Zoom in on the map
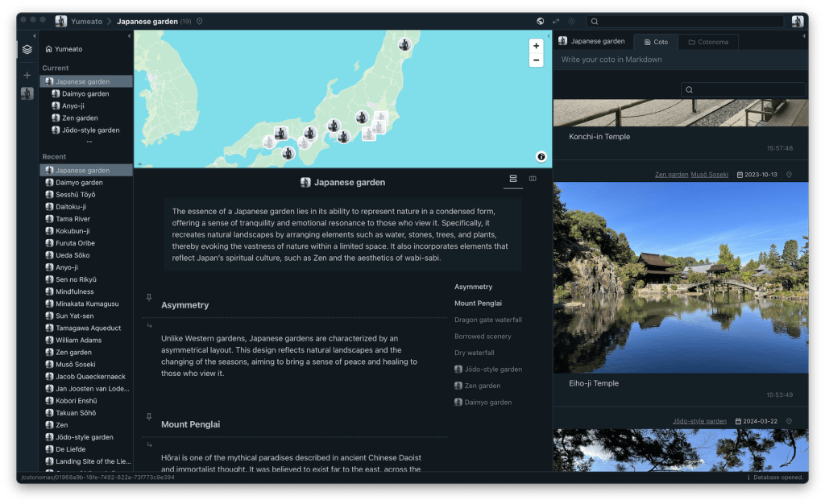Viewport: 825px width, 504px height. point(536,46)
